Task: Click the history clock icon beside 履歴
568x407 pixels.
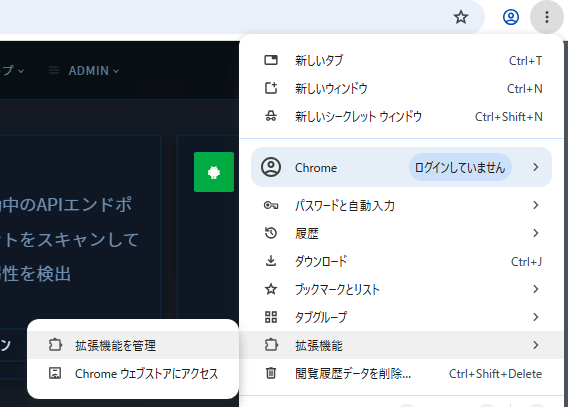Action: point(271,233)
